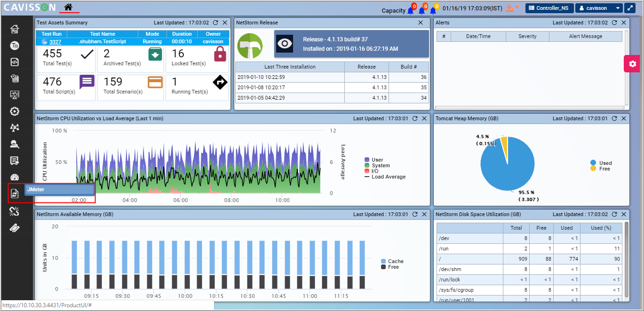
Task: Click the Date/Time column header in Alerts
Action: (x=478, y=36)
